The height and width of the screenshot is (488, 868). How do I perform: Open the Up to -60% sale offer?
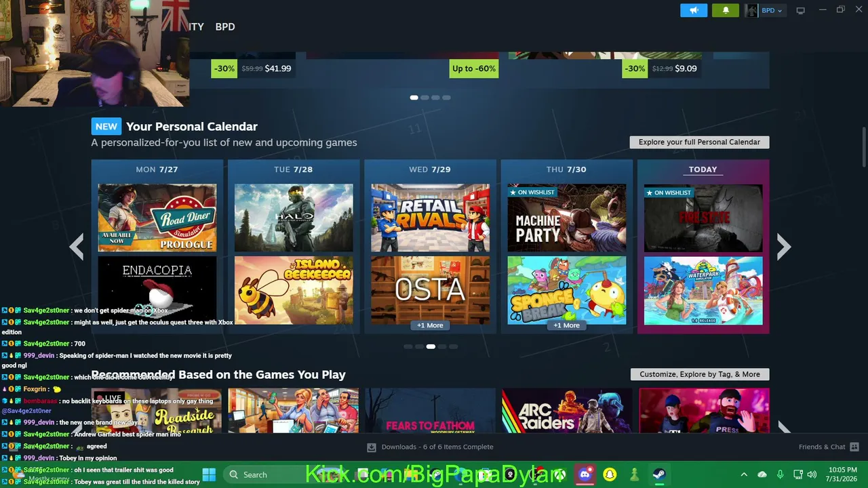pos(474,68)
